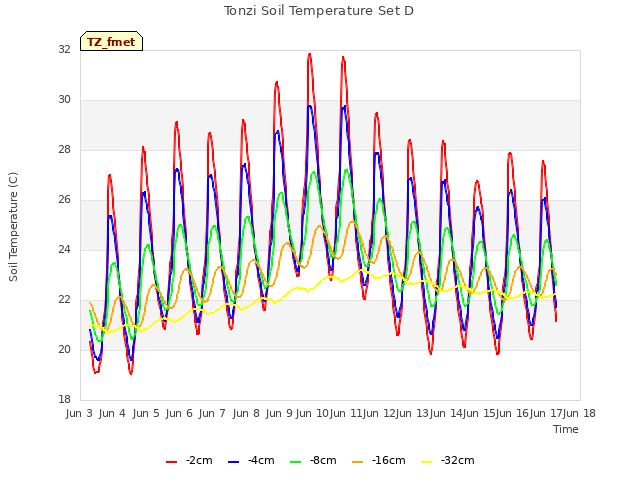Click the blue -4cm legend swatch
Screen dimensions: 640x480
233,462
